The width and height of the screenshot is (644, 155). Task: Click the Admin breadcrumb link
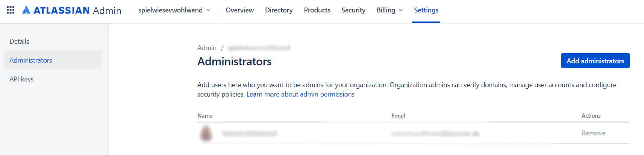coord(207,48)
